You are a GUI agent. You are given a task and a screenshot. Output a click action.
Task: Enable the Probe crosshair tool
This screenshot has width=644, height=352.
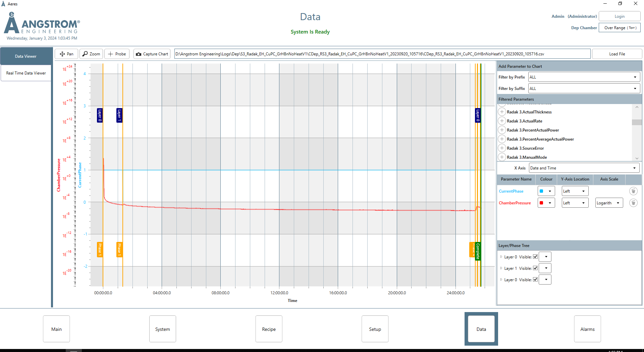pos(117,54)
